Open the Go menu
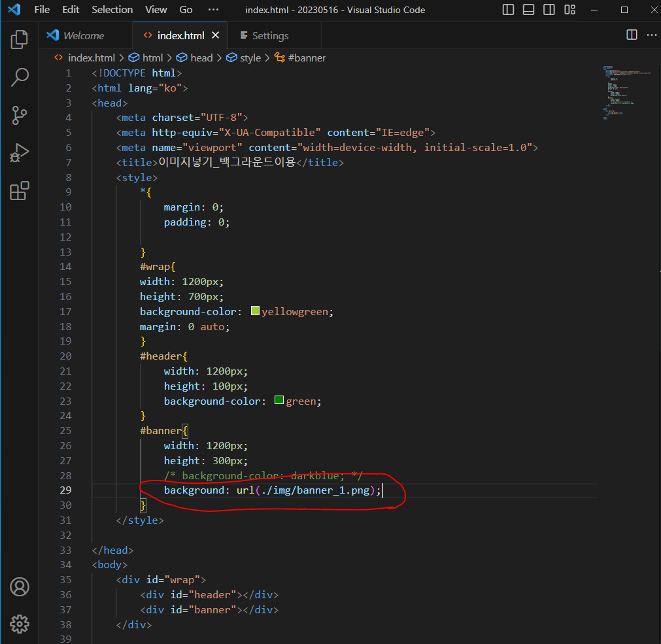Image resolution: width=661 pixels, height=644 pixels. [186, 10]
